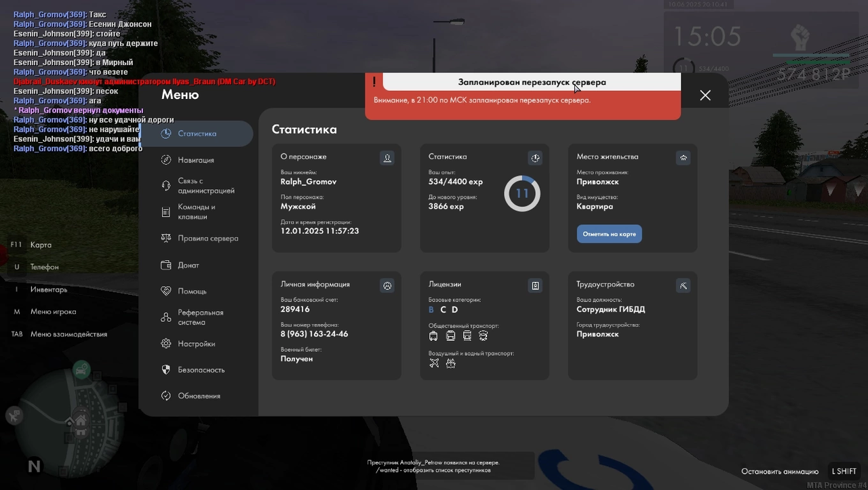This screenshot has height=490, width=868.
Task: Click the car marker on the minimap
Action: [81, 369]
